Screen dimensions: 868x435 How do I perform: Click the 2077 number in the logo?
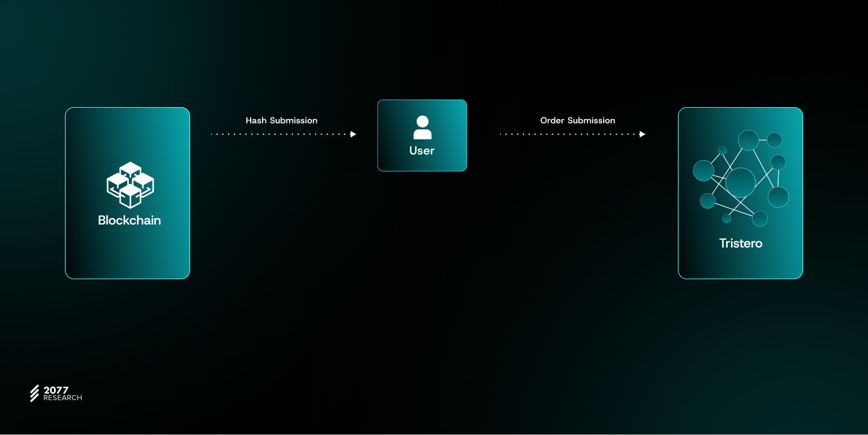(x=56, y=390)
